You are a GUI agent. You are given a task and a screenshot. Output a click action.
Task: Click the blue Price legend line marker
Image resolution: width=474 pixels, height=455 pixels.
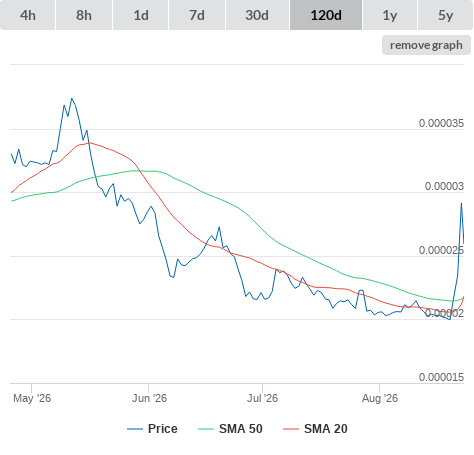coord(135,429)
